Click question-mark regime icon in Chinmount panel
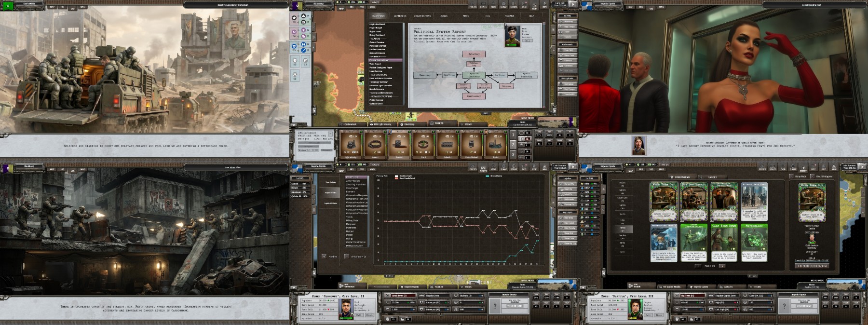The image size is (868, 325). (x=495, y=306)
